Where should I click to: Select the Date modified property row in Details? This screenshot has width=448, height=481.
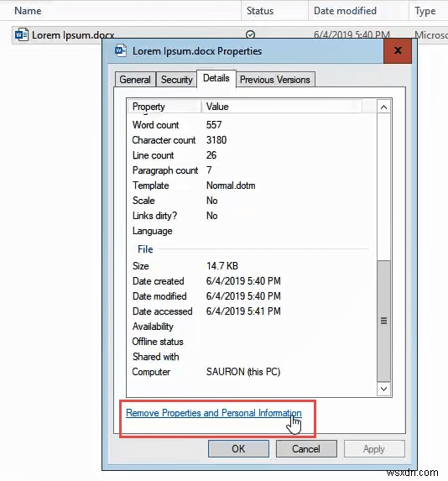point(251,296)
